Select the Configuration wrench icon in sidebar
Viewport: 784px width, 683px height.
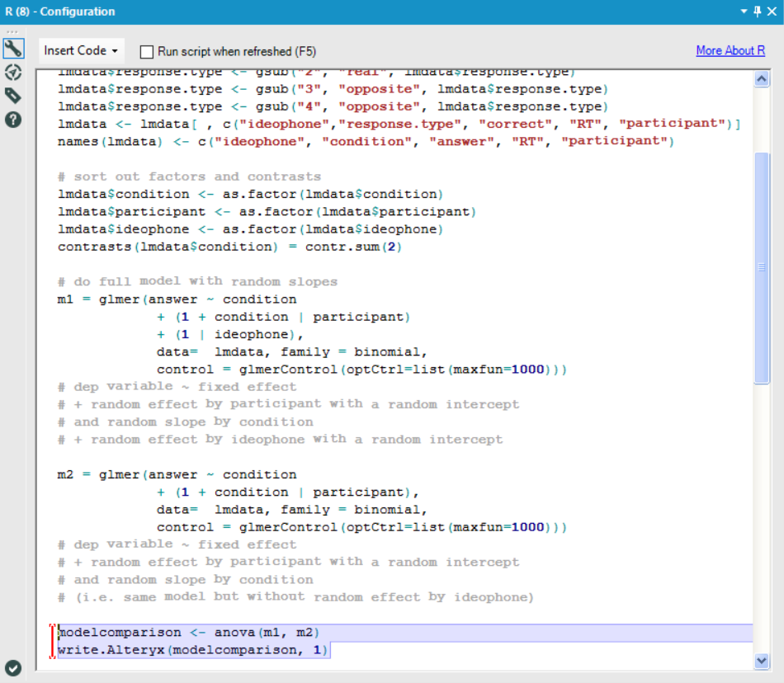(x=12, y=48)
